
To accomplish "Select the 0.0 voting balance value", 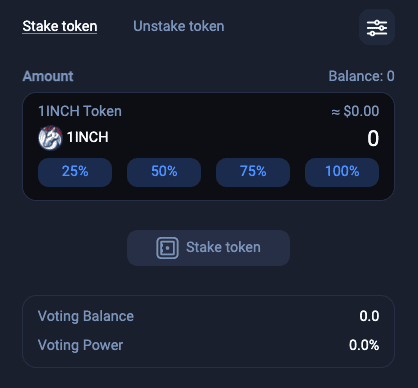I will pos(369,316).
